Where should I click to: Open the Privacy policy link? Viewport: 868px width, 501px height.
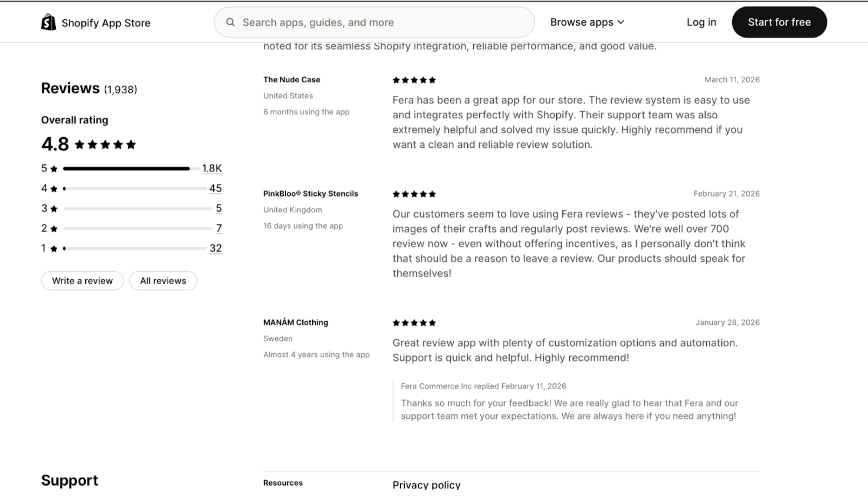(x=426, y=485)
